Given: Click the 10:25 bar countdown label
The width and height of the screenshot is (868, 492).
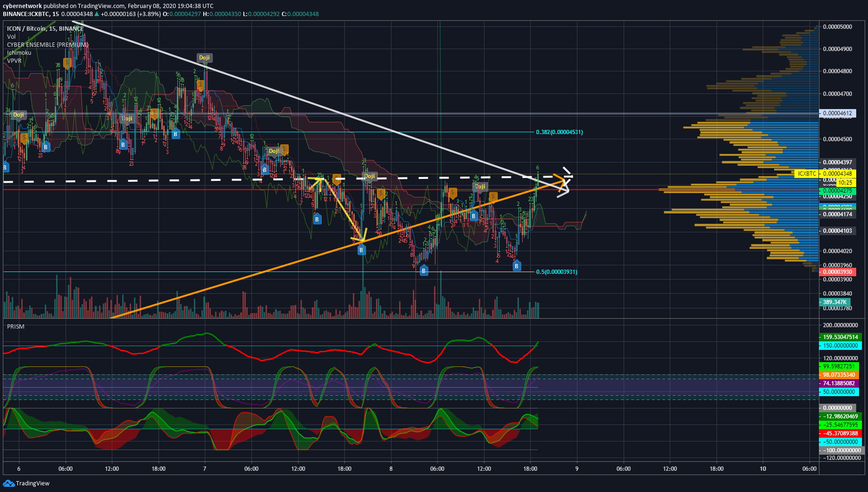Looking at the screenshot, I should [845, 182].
